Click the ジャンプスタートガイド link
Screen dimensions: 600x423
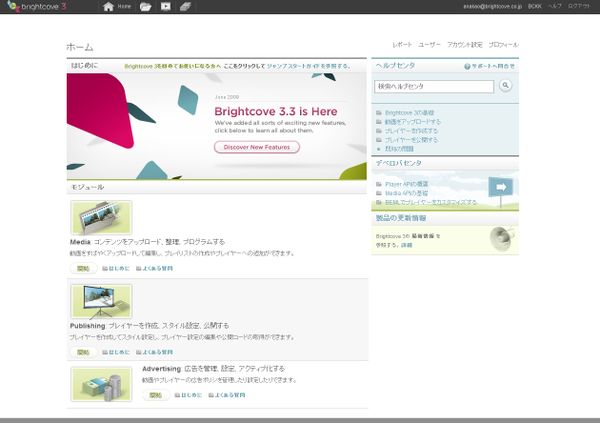293,66
